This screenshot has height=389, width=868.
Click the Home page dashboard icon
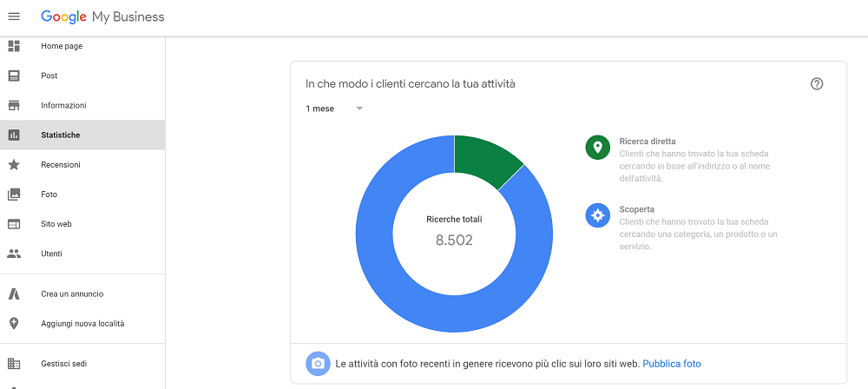click(x=14, y=46)
